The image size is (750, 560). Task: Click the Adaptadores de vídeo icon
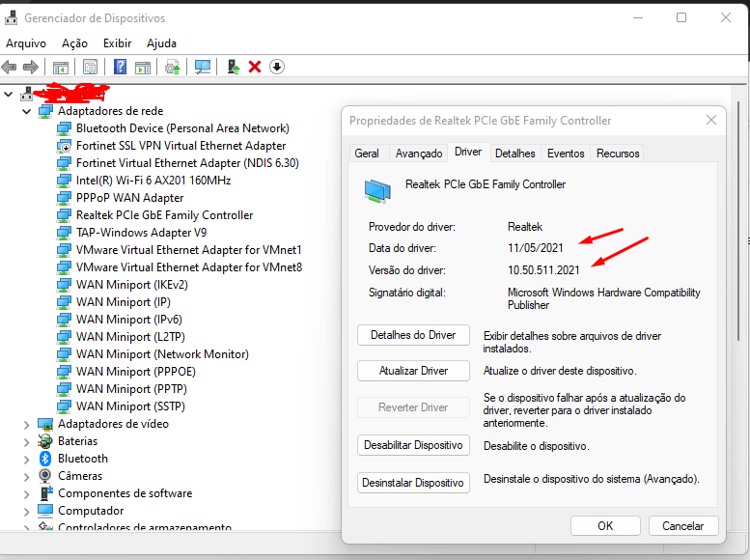point(45,424)
